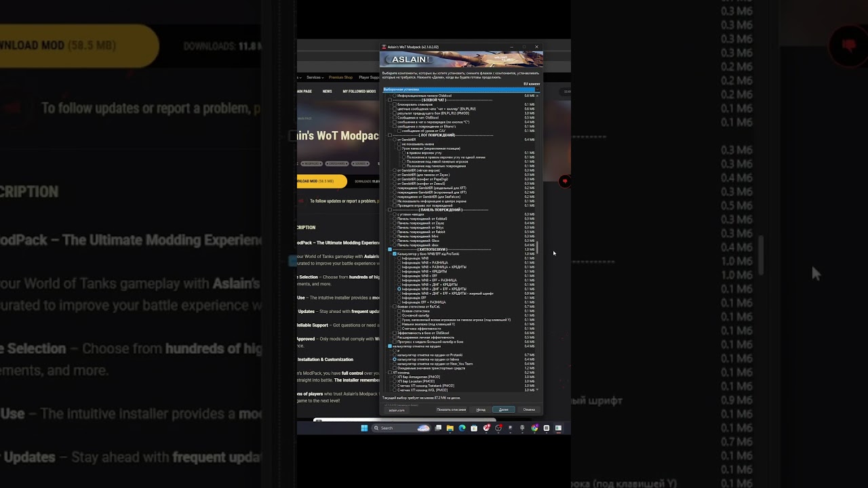Click the Далее button
The image size is (868, 488).
coord(504,409)
